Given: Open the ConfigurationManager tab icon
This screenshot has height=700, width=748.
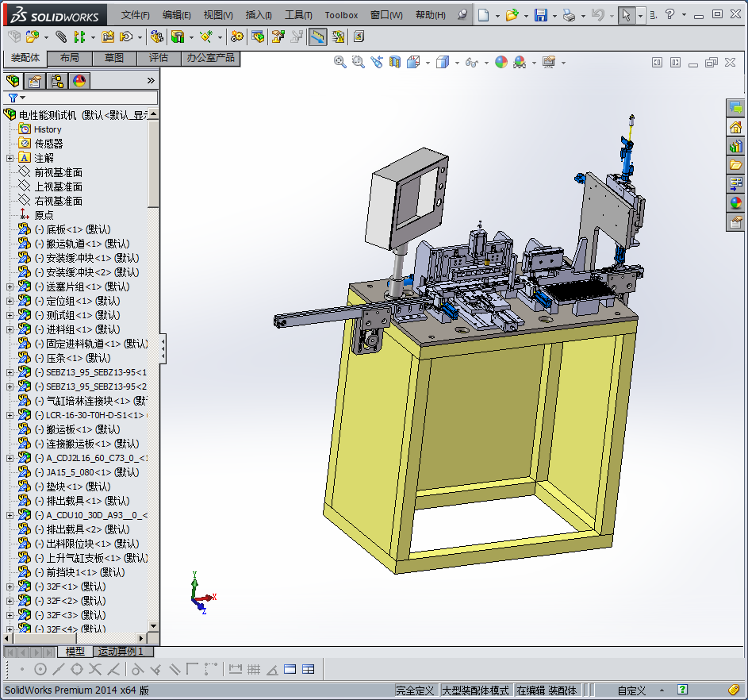Looking at the screenshot, I should coord(56,81).
